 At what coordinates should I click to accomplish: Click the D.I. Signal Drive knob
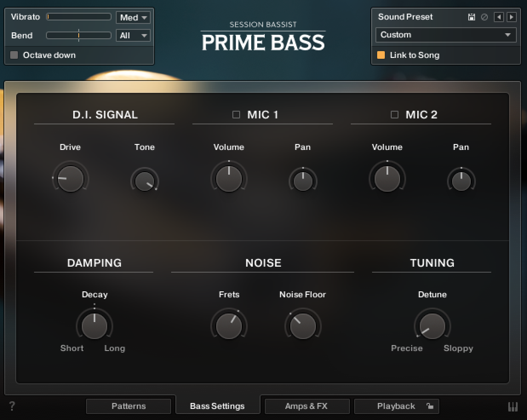pos(70,178)
